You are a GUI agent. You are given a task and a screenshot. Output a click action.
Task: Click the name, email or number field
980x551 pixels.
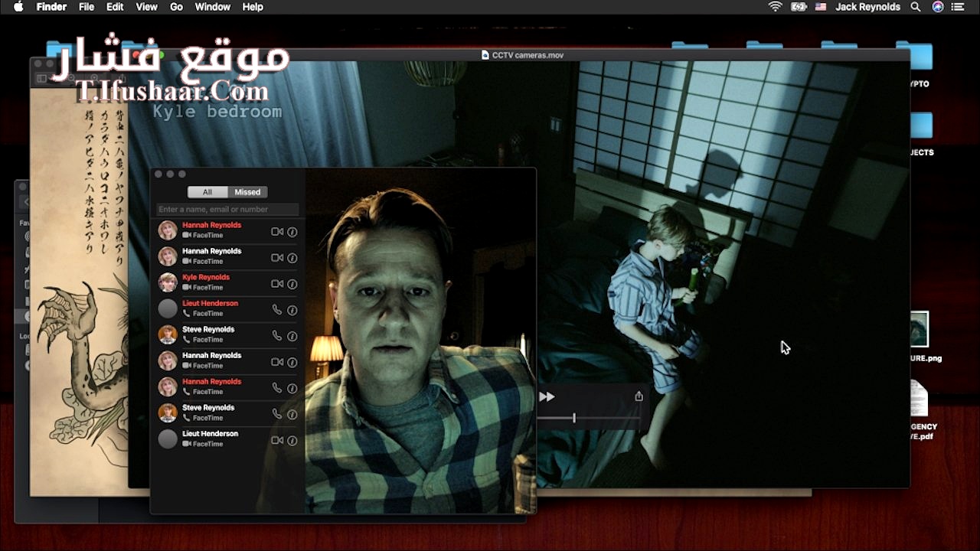pyautogui.click(x=227, y=209)
